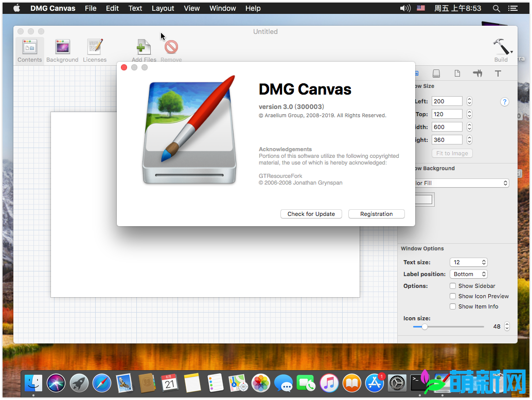532x400 pixels.
Task: Open FaceTime icon in the Dock
Action: tap(306, 383)
